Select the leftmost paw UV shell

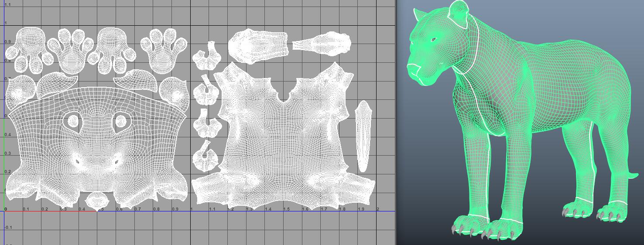[x=26, y=47]
